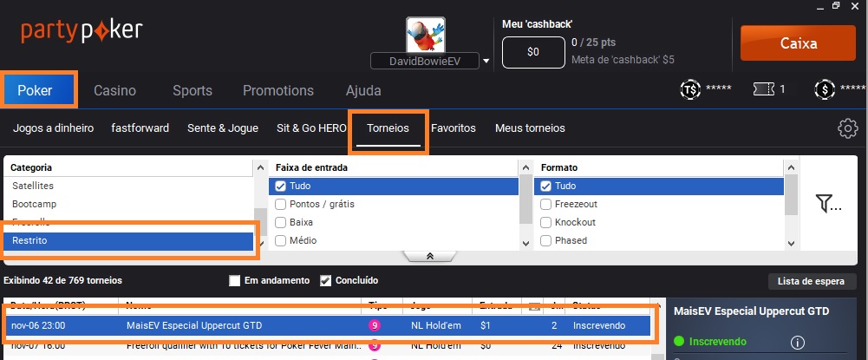Collapse filters panel with double chevron

point(429,256)
